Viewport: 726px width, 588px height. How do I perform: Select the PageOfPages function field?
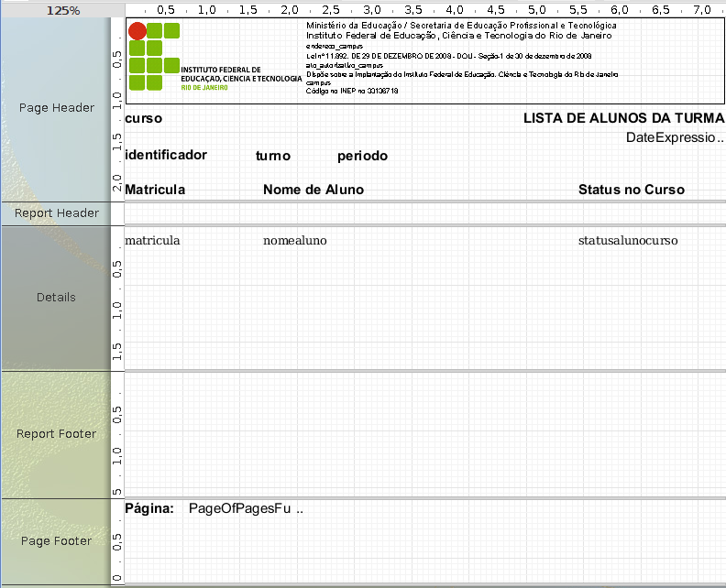[x=245, y=508]
